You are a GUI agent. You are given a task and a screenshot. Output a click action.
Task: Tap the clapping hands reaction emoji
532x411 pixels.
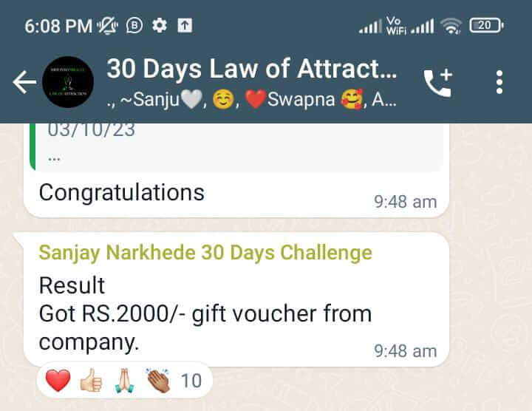158,380
